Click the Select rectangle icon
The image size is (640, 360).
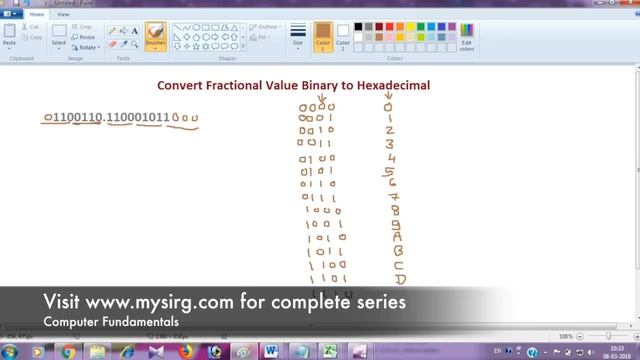(59, 31)
